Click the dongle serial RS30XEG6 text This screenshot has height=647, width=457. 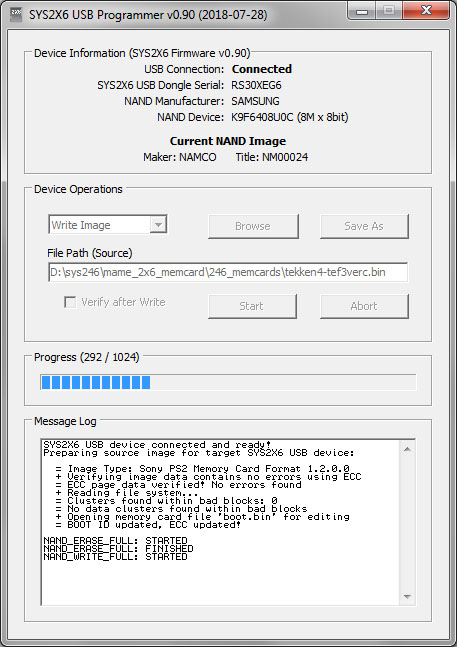pyautogui.click(x=256, y=85)
